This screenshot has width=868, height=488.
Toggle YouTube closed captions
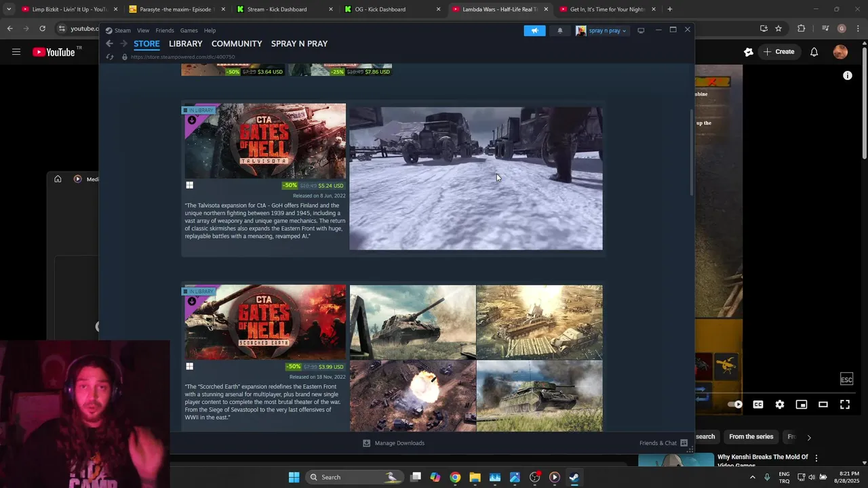pos(758,405)
